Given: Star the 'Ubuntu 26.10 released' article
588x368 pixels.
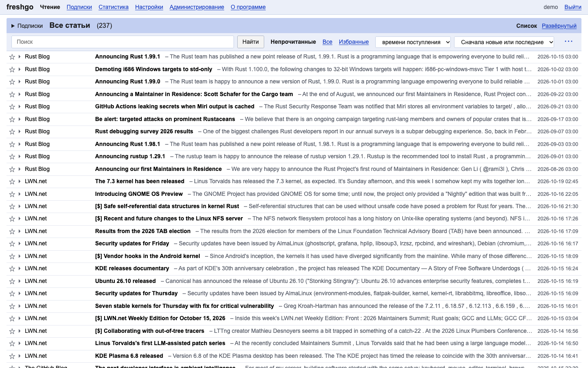Looking at the screenshot, I should [x=12, y=281].
